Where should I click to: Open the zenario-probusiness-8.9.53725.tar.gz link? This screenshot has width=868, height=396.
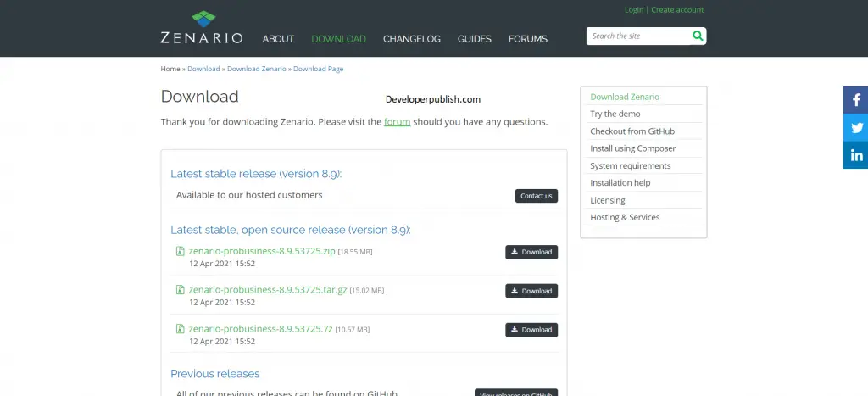268,290
